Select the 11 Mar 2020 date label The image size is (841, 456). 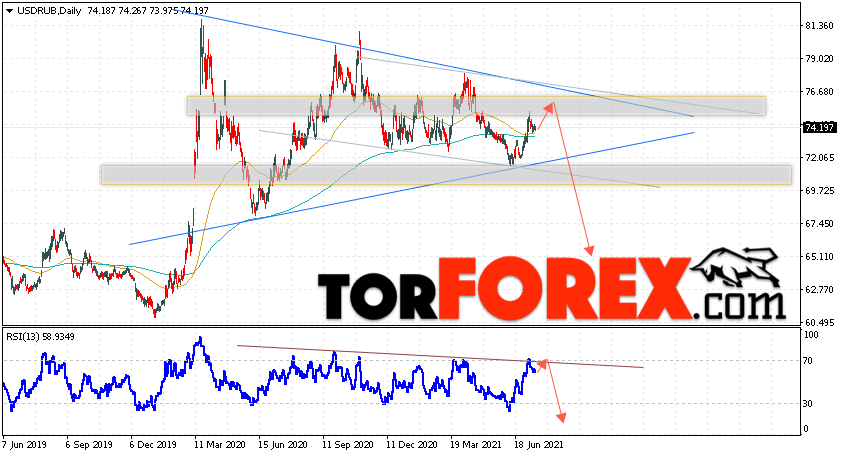220,445
